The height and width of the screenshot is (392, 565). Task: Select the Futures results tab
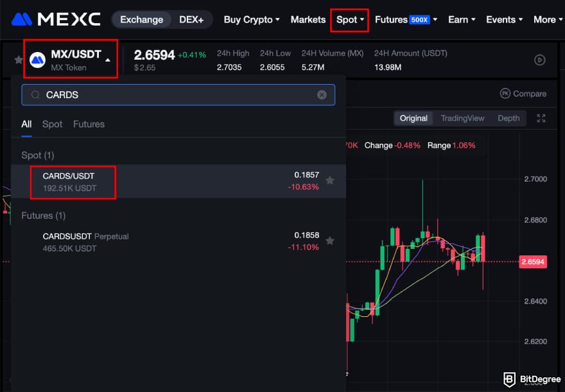[89, 124]
